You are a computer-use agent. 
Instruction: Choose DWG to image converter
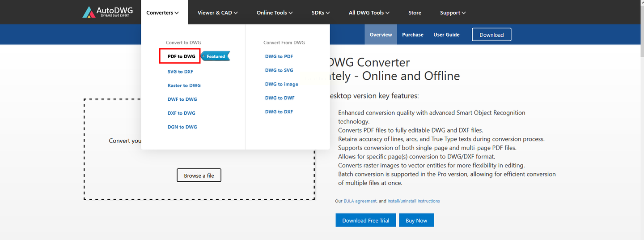pyautogui.click(x=281, y=84)
